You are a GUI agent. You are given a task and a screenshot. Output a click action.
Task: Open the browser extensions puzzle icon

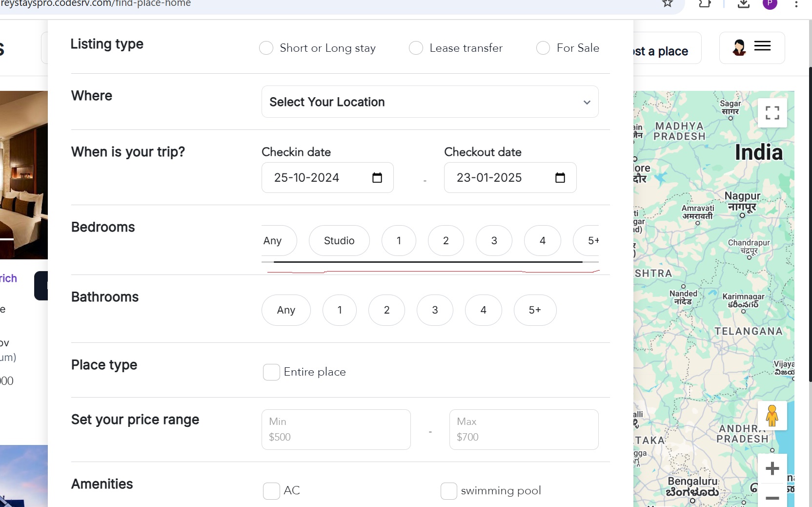click(x=705, y=3)
